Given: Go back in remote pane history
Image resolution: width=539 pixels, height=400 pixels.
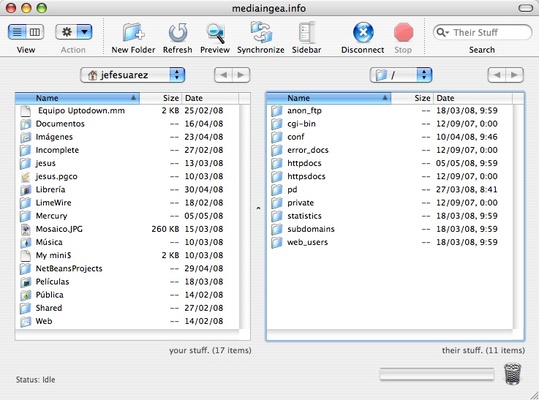Looking at the screenshot, I should [497, 75].
